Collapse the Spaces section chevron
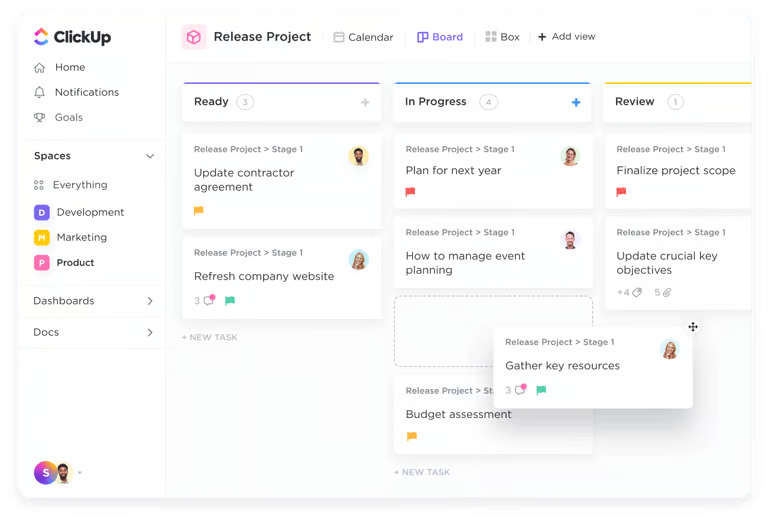 (150, 156)
